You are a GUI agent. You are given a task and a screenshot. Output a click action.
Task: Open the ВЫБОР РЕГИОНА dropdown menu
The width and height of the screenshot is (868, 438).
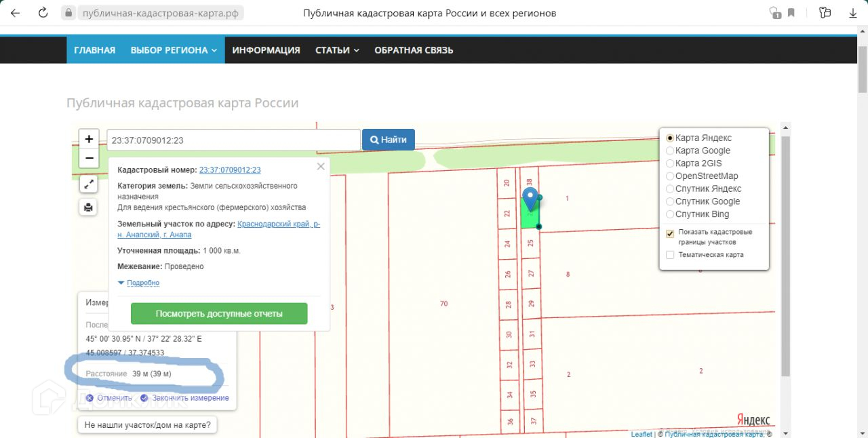coord(174,50)
